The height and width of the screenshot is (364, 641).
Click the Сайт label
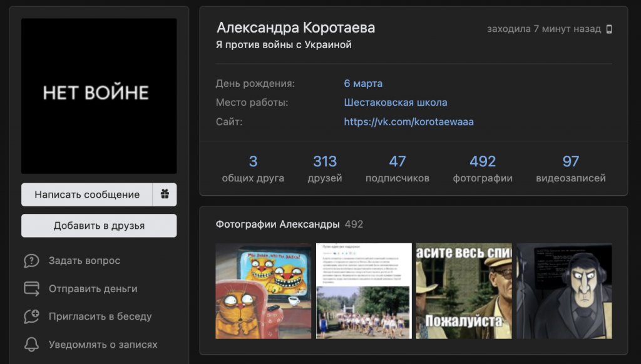point(229,121)
